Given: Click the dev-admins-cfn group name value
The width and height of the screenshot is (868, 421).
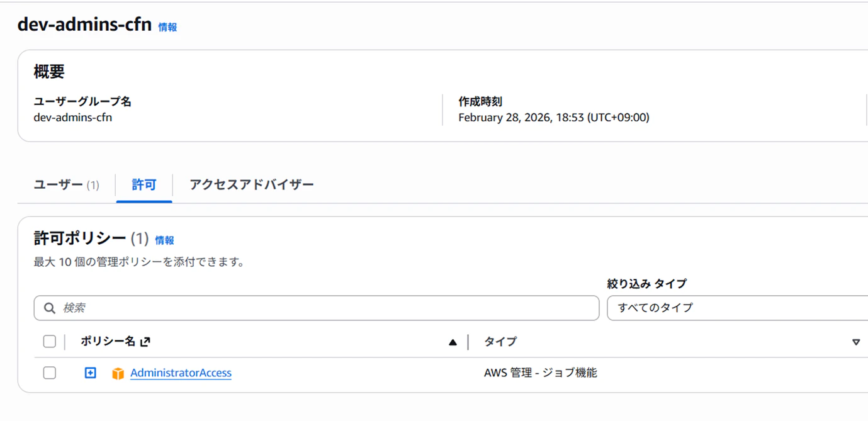Looking at the screenshot, I should (73, 117).
